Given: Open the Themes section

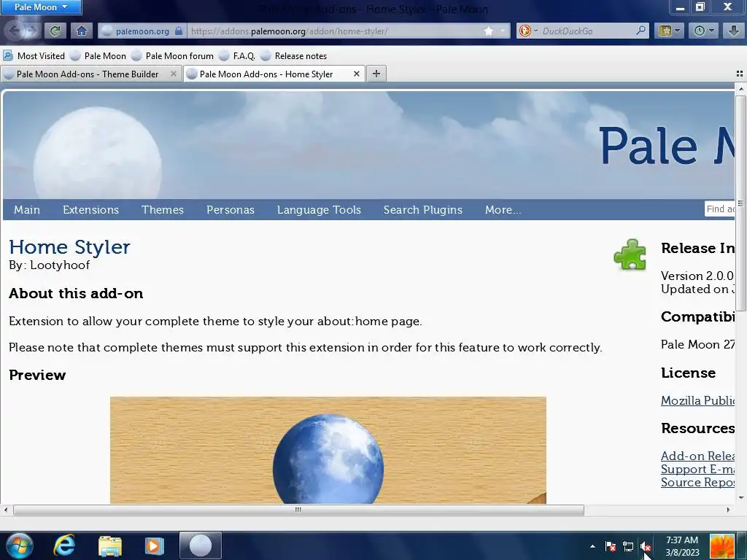Looking at the screenshot, I should [x=163, y=209].
